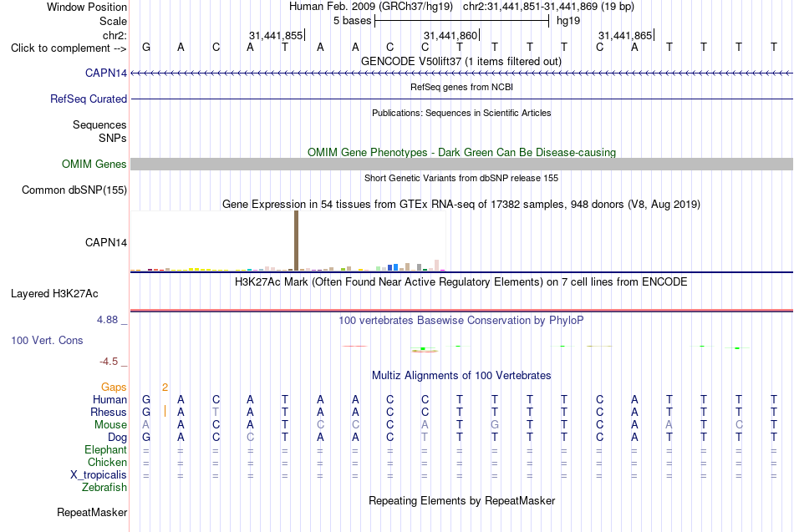794x532 pixels.
Task: Click the 'Click to complement -->' label
Action: [x=69, y=48]
